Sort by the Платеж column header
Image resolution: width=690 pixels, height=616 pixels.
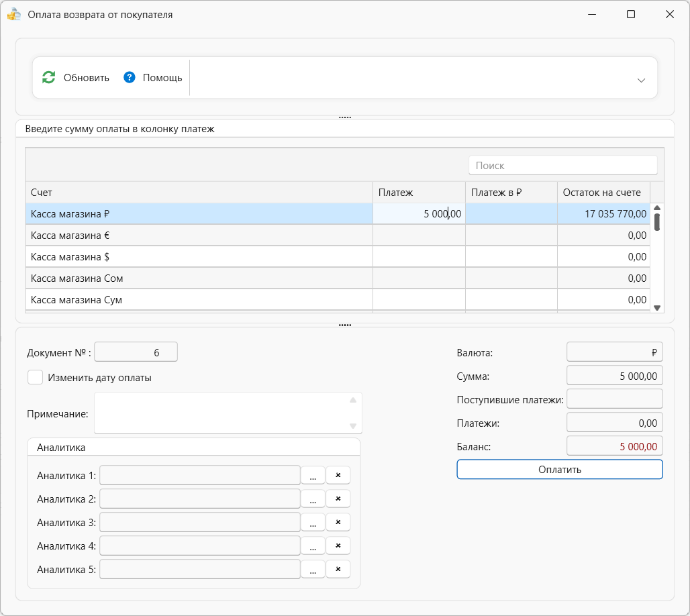point(419,193)
